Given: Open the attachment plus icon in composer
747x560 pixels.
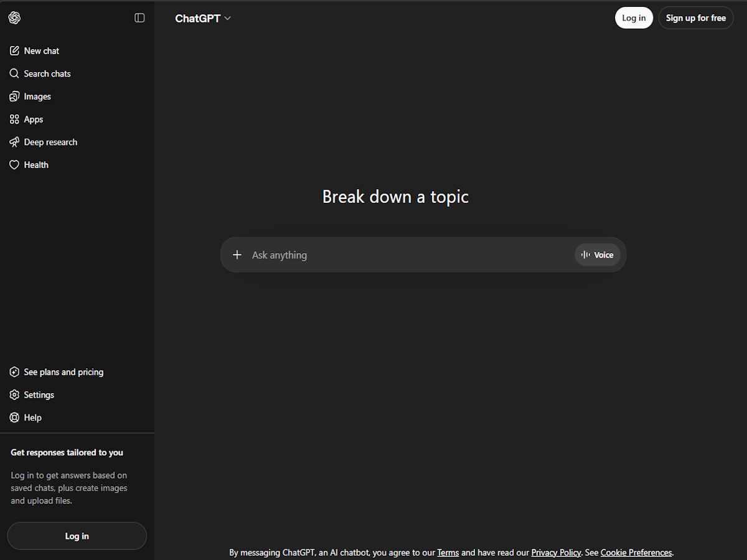Looking at the screenshot, I should coord(237,254).
